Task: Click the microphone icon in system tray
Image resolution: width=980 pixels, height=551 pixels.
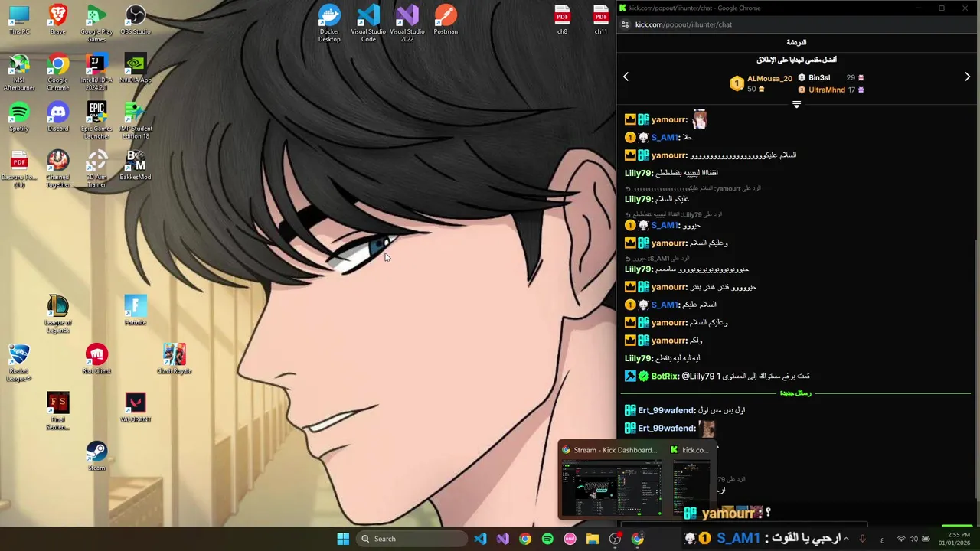Action: pos(862,539)
